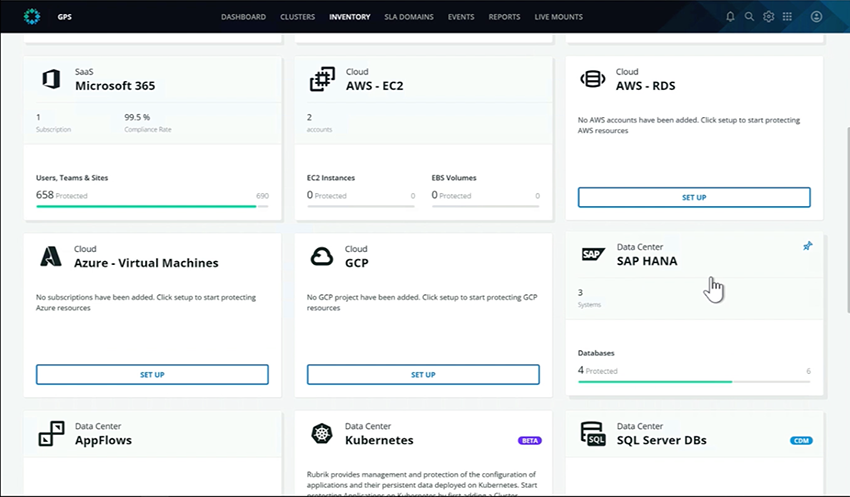Click Set Up for Azure Virtual Machines
The height and width of the screenshot is (497, 850).
coord(152,375)
